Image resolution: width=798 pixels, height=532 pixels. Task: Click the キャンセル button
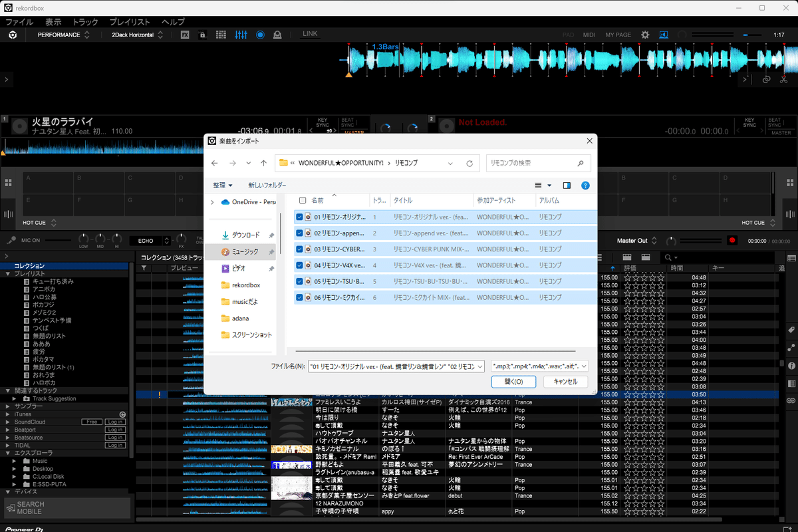(565, 382)
